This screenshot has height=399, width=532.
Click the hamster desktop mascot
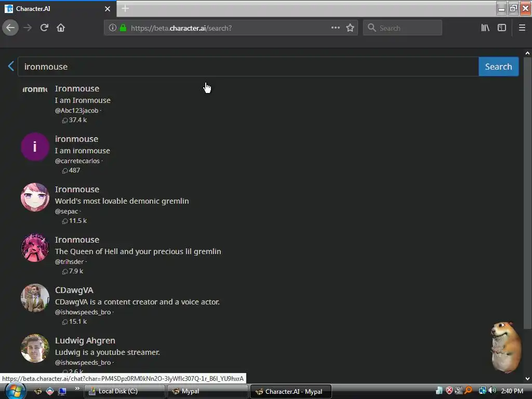pyautogui.click(x=506, y=347)
